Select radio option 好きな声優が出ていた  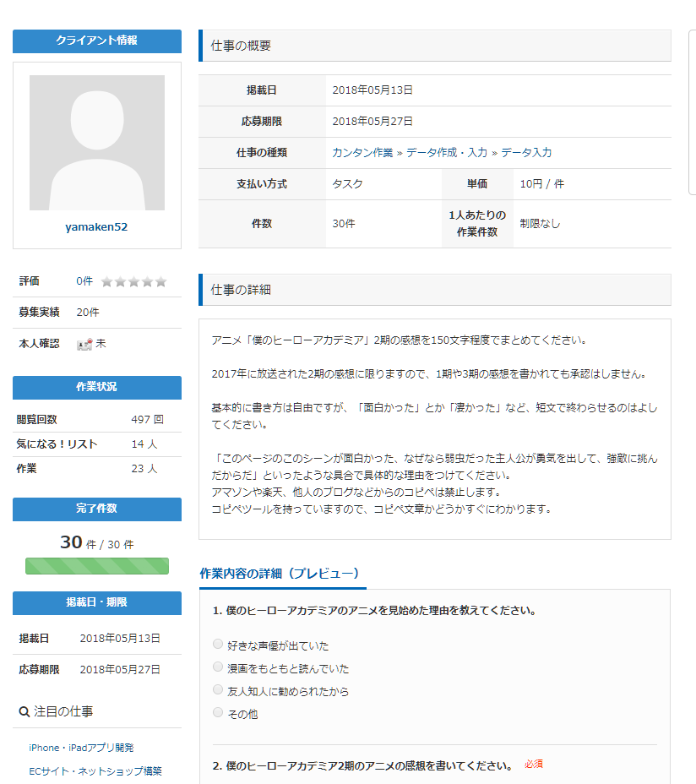pyautogui.click(x=218, y=645)
